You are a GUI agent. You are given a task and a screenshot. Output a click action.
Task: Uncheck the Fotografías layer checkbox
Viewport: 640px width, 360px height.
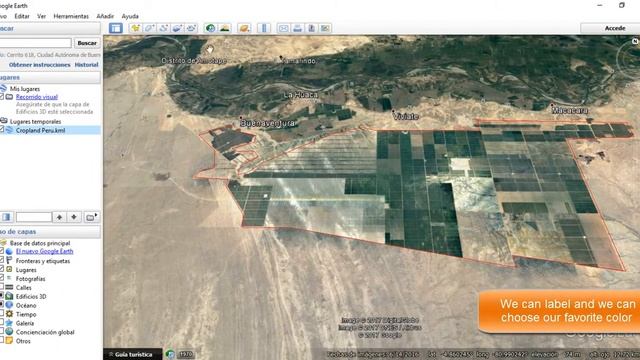2,278
